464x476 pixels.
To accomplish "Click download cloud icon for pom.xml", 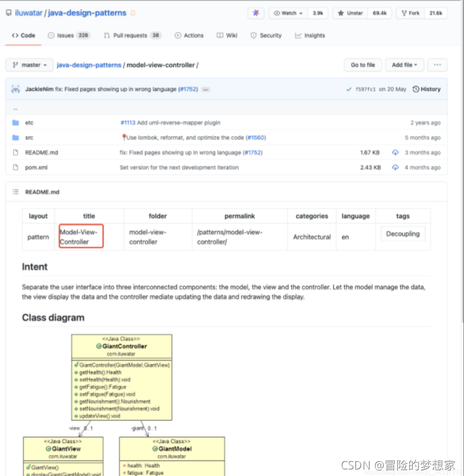I will point(395,167).
